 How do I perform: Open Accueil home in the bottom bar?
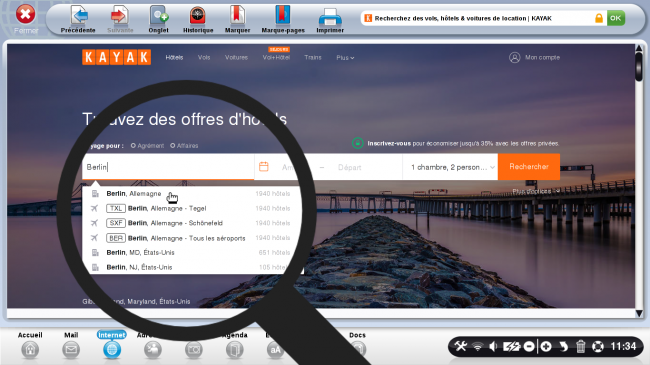tap(30, 345)
